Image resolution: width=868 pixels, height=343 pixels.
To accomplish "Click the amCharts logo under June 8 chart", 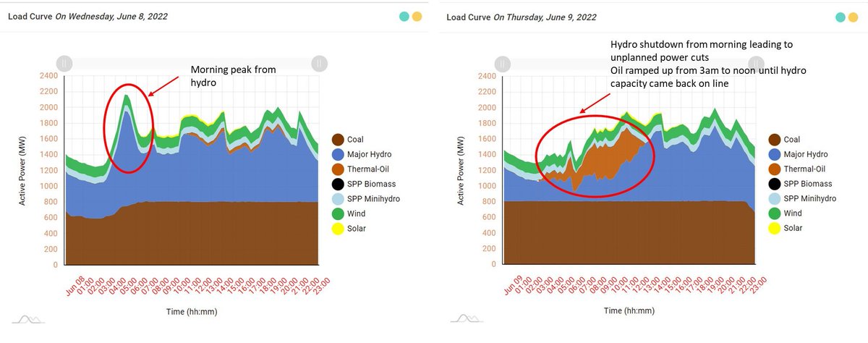I will (x=27, y=319).
